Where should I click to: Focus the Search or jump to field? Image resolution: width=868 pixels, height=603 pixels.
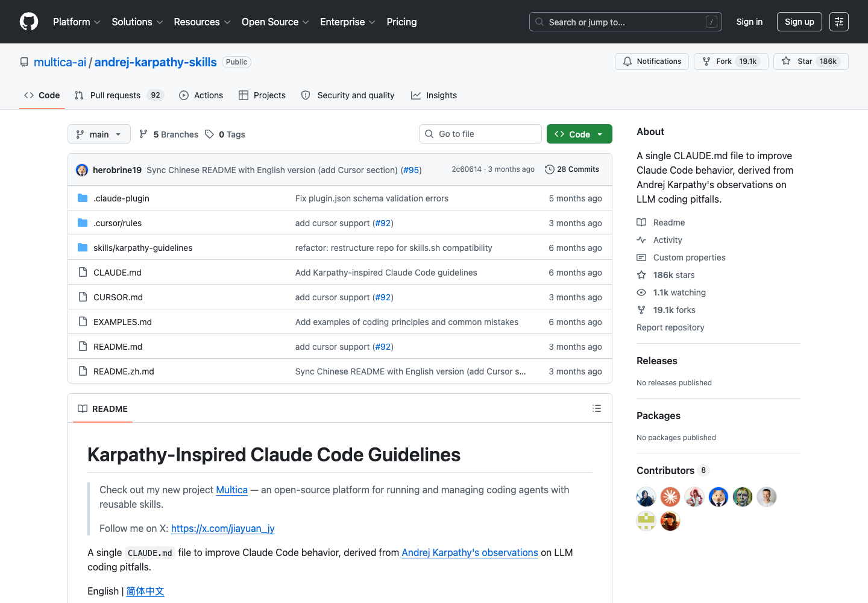pos(626,22)
